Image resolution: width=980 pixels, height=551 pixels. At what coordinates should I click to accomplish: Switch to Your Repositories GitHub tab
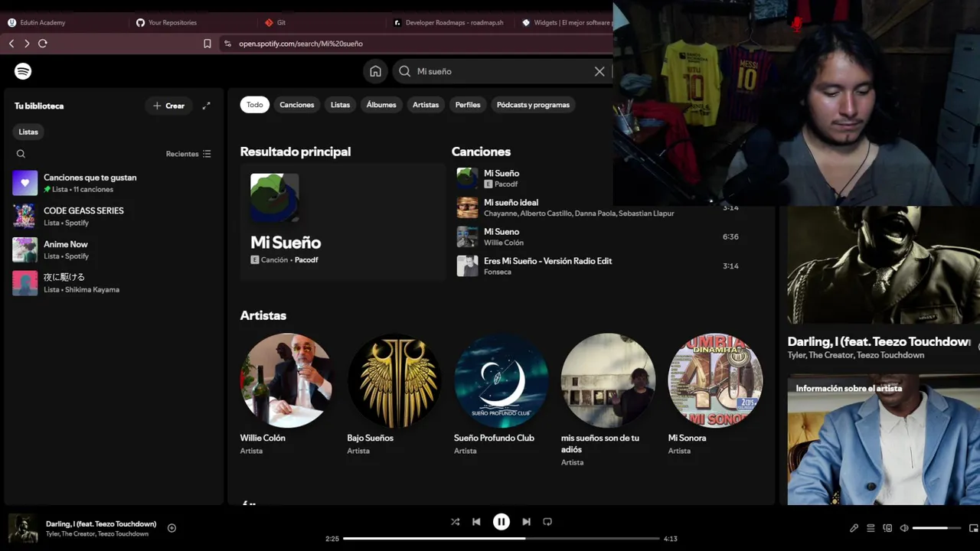coord(193,22)
